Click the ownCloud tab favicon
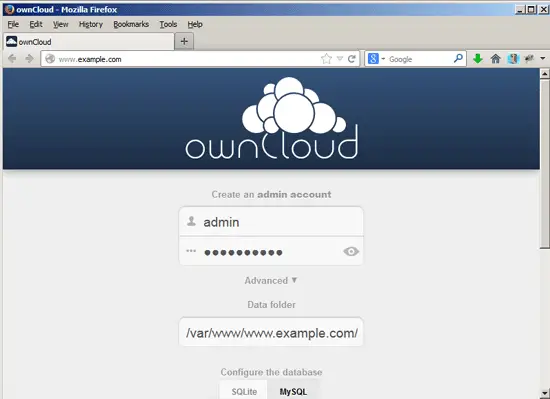Viewport: 550px width, 399px height. pyautogui.click(x=11, y=41)
